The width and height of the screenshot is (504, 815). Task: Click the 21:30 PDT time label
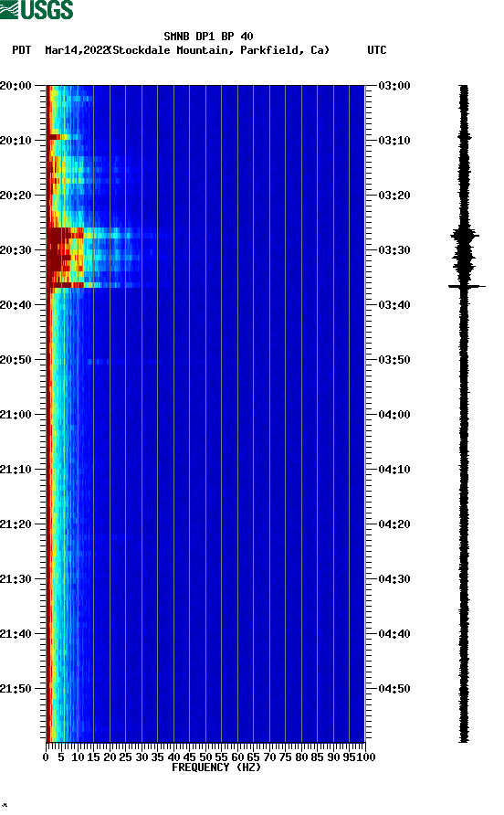16,579
